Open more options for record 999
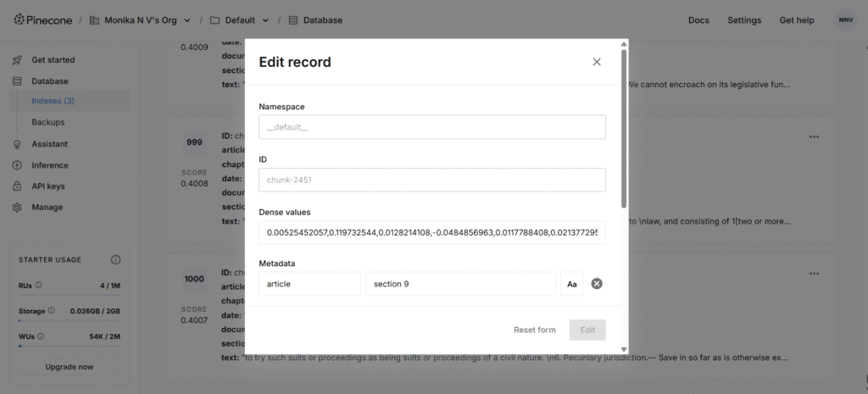 [814, 136]
